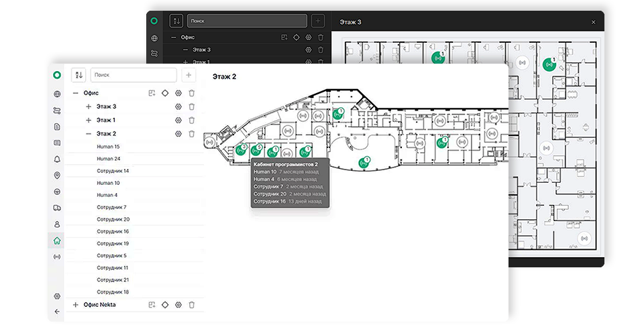Click the diamond icon in the Офис row
The width and height of the screenshot is (644, 335).
165,93
